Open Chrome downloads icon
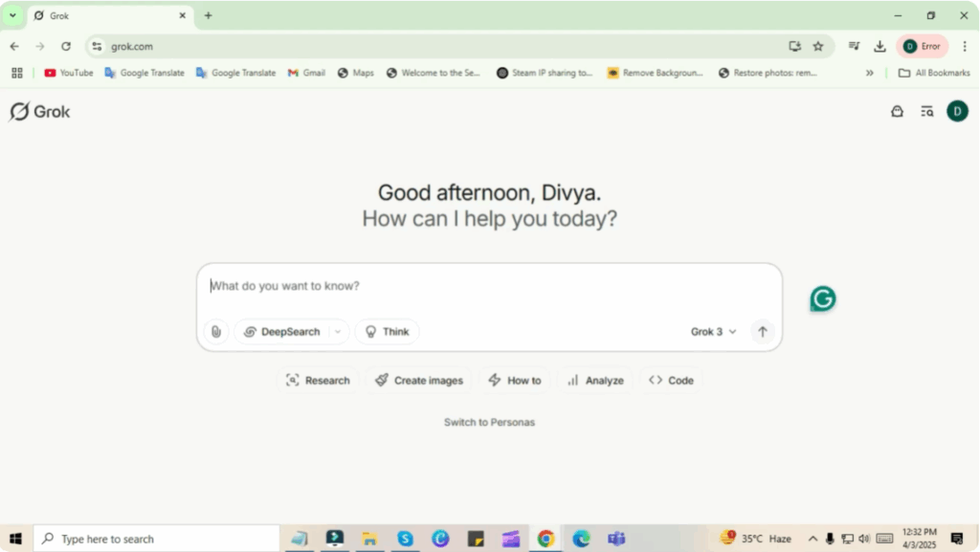 880,46
